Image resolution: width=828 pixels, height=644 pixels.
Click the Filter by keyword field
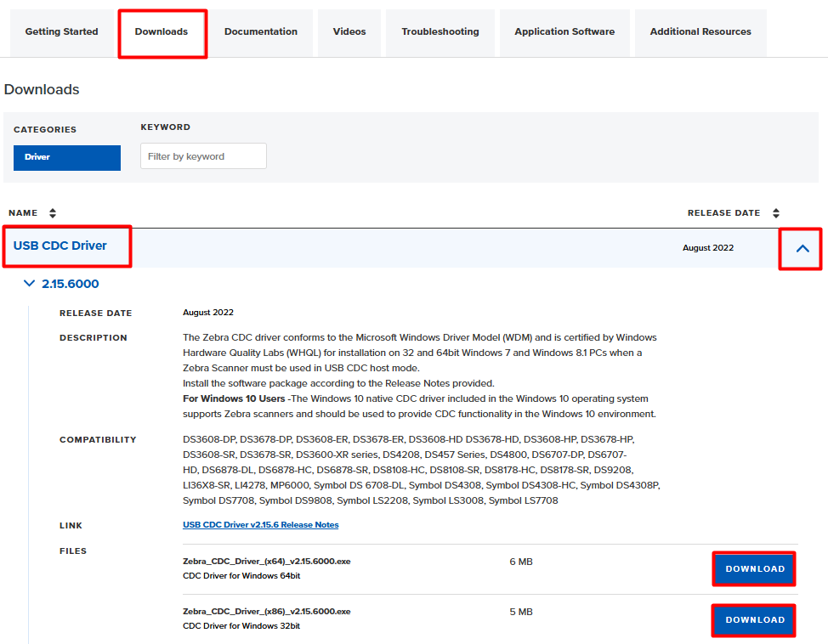pyautogui.click(x=203, y=156)
